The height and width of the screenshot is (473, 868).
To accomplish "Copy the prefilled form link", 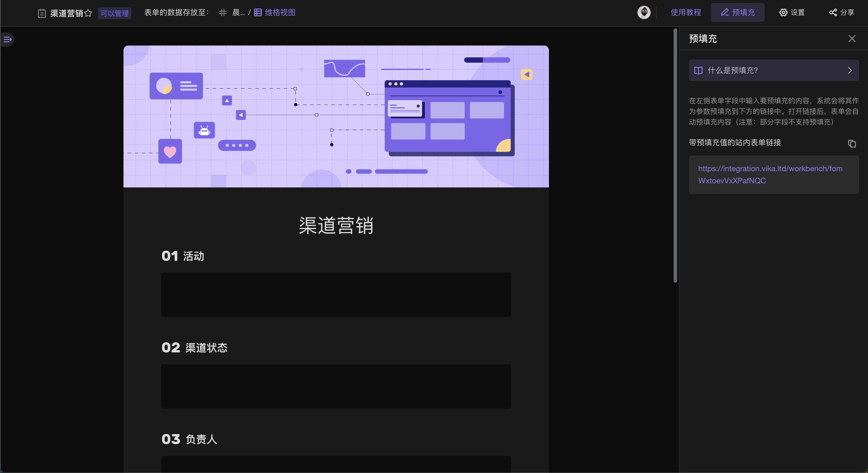I will coord(851,143).
